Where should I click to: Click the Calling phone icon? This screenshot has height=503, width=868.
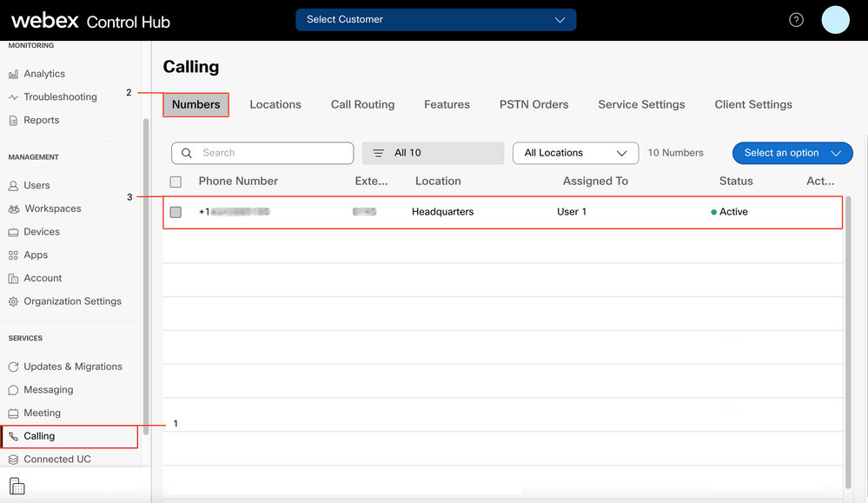(x=13, y=436)
